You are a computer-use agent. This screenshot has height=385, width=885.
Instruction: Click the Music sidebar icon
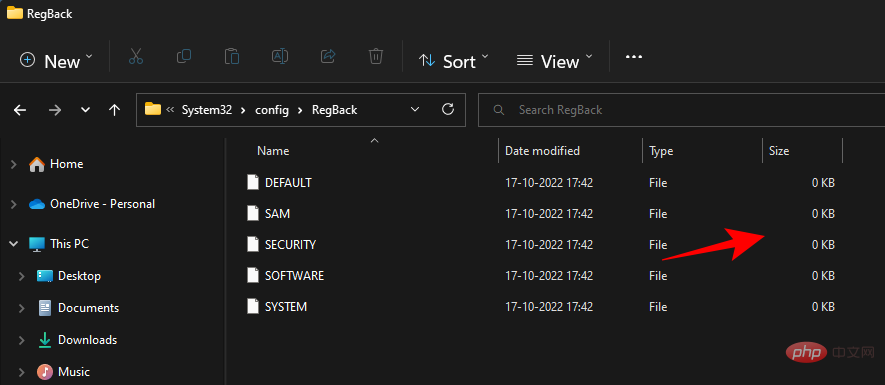pos(45,372)
